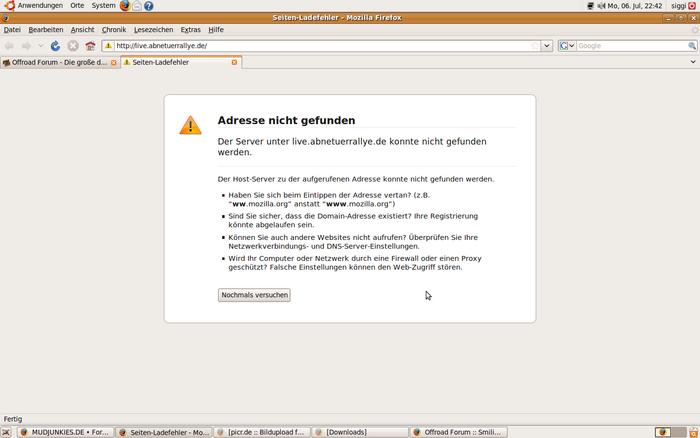Click the magnifier search icon
This screenshot has width=700, height=438.
692,46
